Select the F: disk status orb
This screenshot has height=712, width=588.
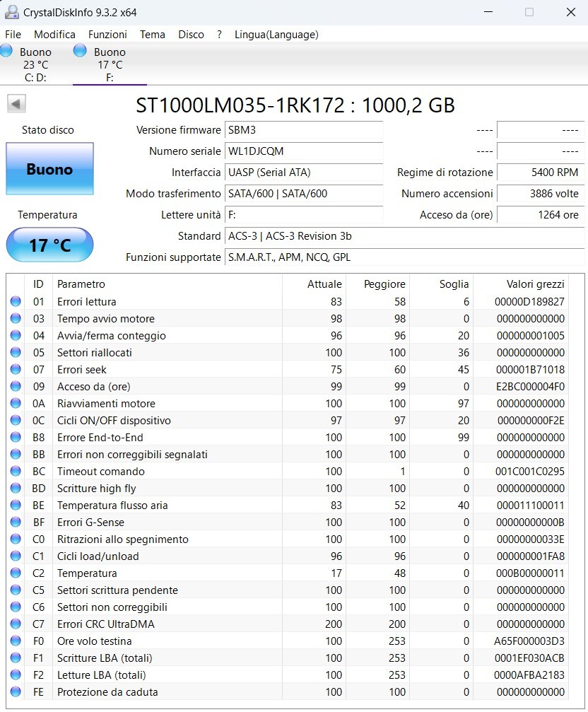point(80,50)
